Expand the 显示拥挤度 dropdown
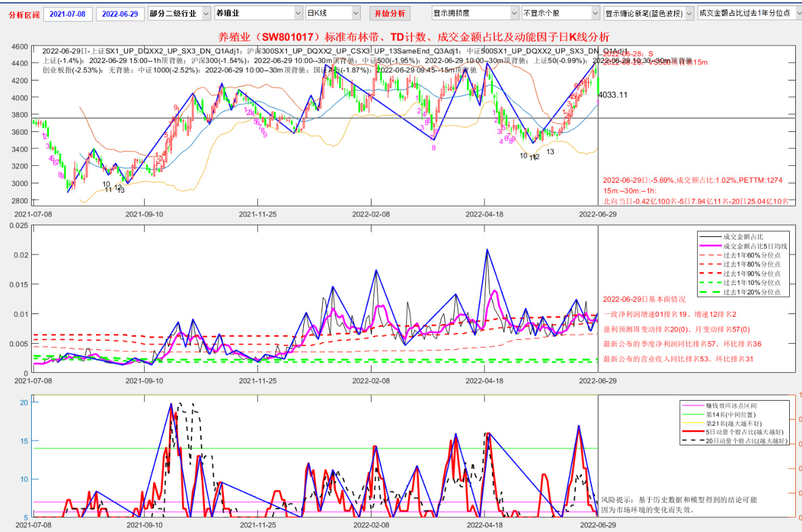The height and width of the screenshot is (532, 802). point(474,13)
